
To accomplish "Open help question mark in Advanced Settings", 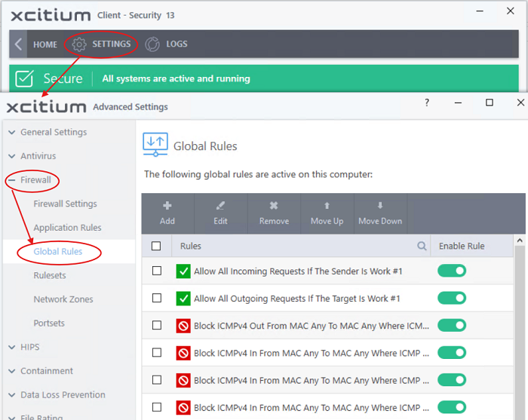I will tap(427, 103).
